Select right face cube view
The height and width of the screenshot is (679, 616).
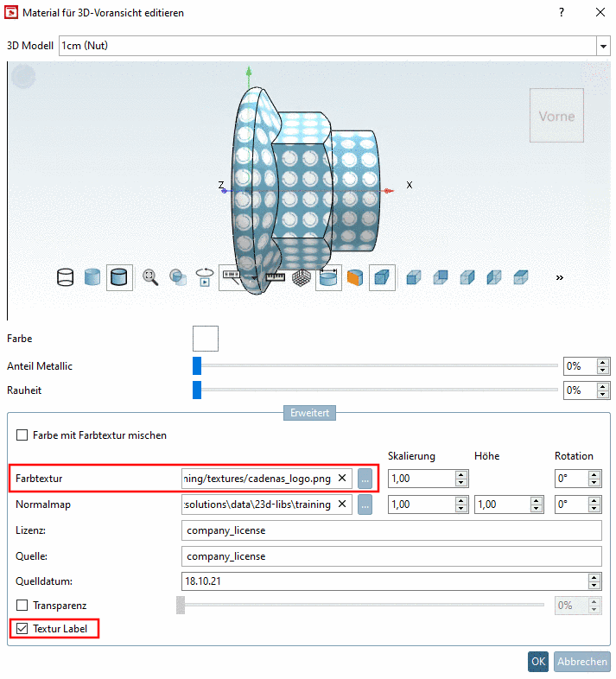coord(467,277)
